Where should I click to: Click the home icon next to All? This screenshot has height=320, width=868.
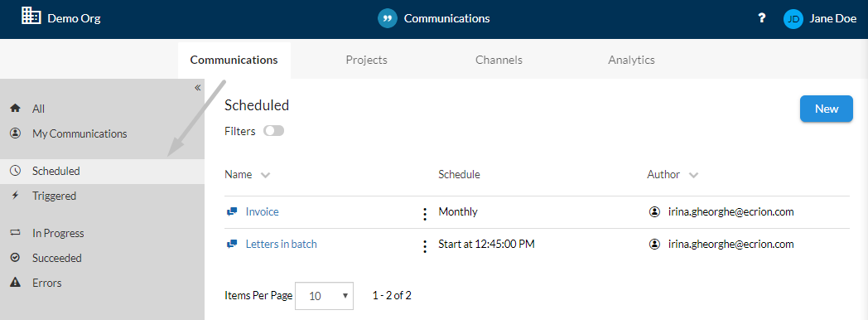click(16, 109)
